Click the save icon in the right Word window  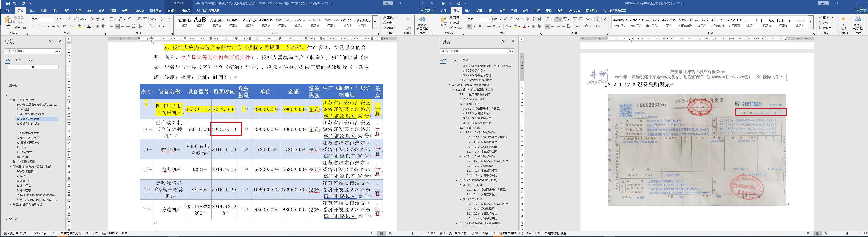click(x=443, y=3)
